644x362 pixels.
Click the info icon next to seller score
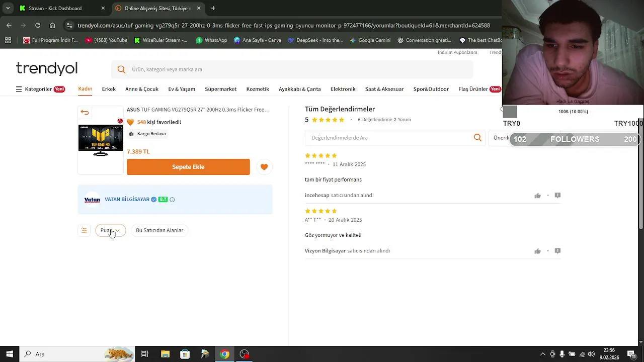[172, 200]
